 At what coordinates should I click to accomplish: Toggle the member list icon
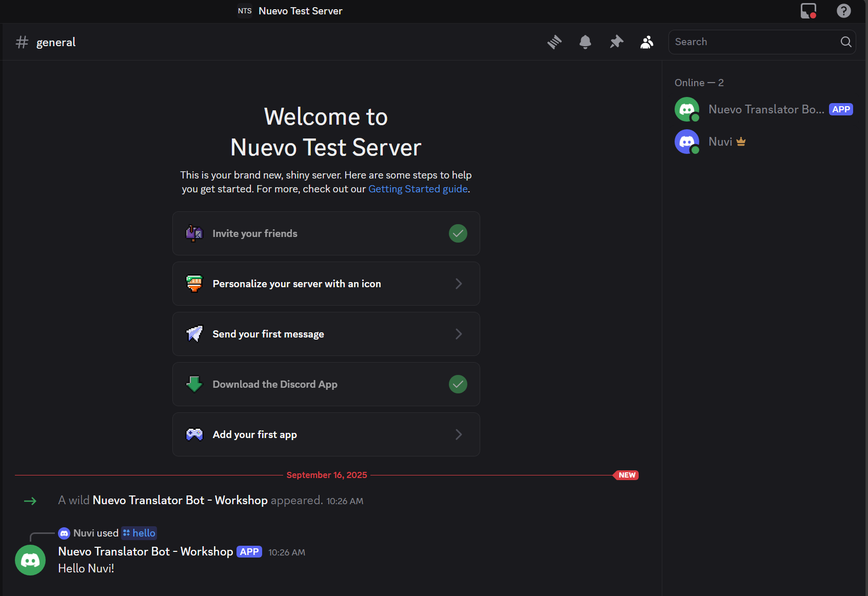647,42
